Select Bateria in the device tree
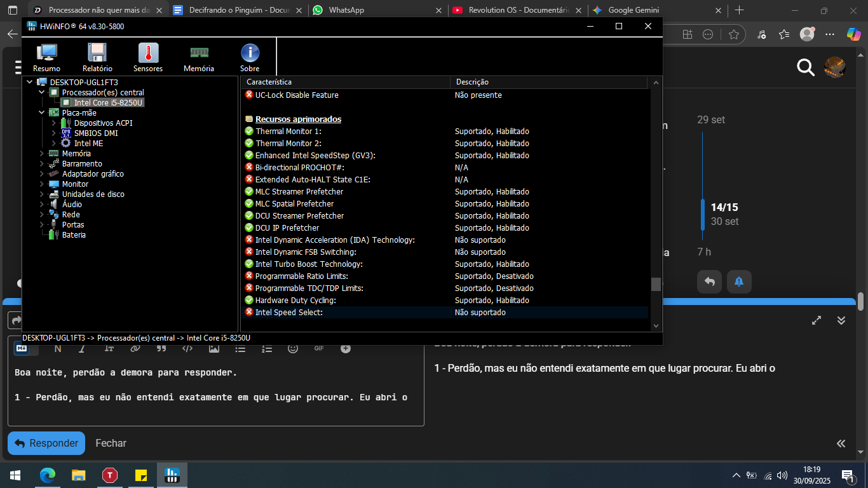 click(x=74, y=235)
